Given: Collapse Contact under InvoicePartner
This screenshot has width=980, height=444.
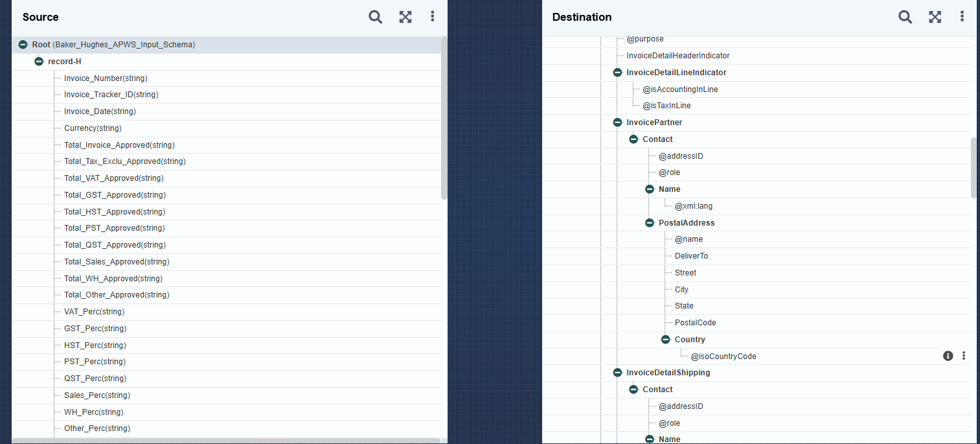Looking at the screenshot, I should coord(634,139).
